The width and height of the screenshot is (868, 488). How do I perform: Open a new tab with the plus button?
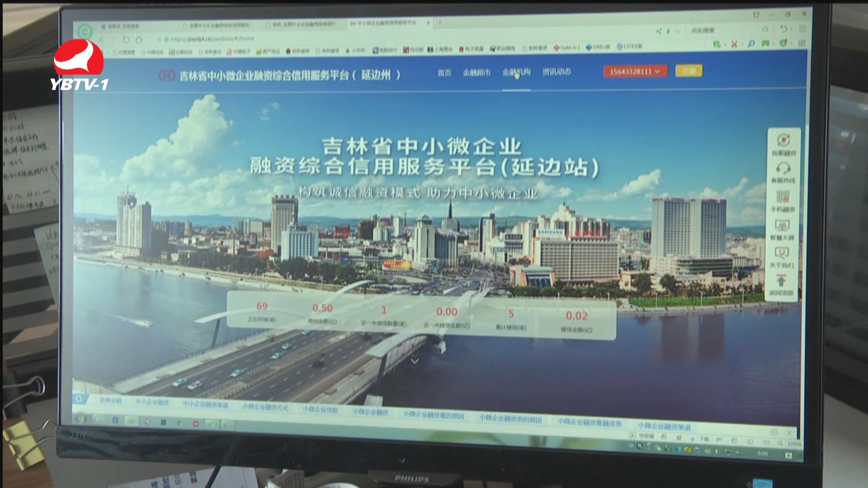tap(439, 22)
